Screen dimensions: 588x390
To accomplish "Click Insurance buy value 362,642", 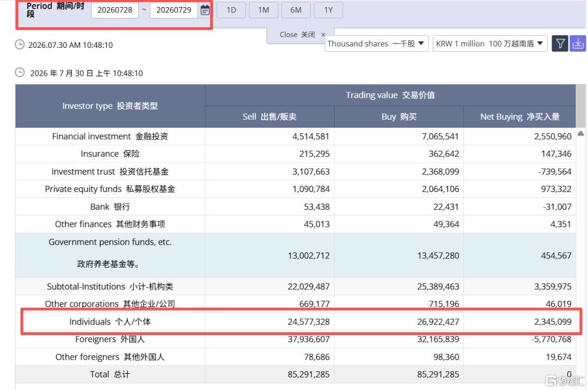I will click(444, 154).
